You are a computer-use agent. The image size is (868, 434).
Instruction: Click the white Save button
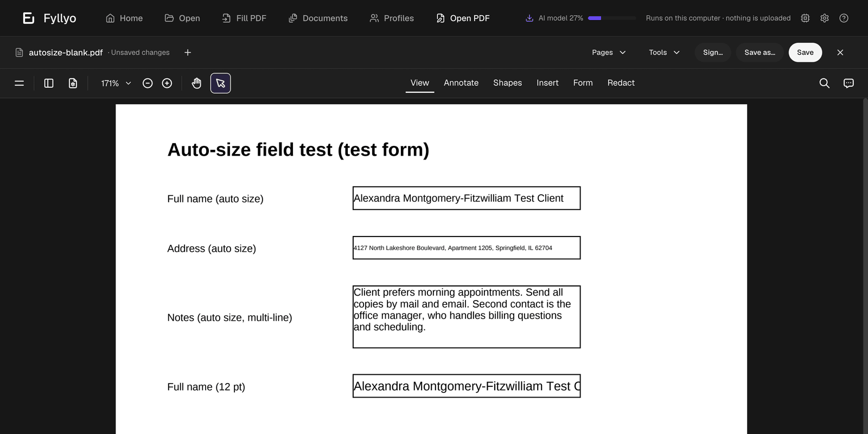tap(805, 53)
